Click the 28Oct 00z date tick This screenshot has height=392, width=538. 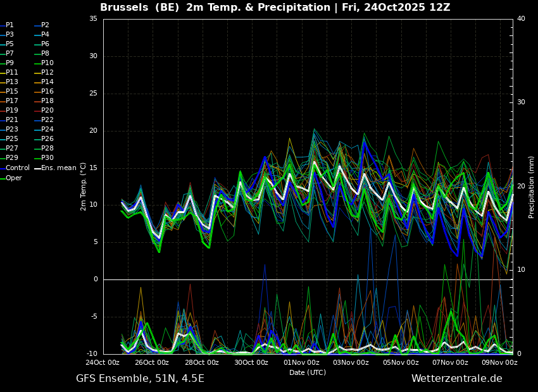202,362
